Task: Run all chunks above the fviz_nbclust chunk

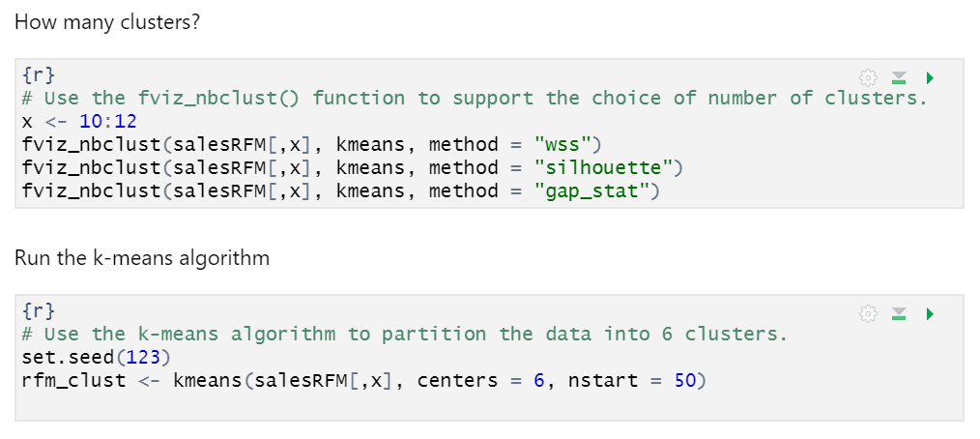Action: click(x=899, y=77)
